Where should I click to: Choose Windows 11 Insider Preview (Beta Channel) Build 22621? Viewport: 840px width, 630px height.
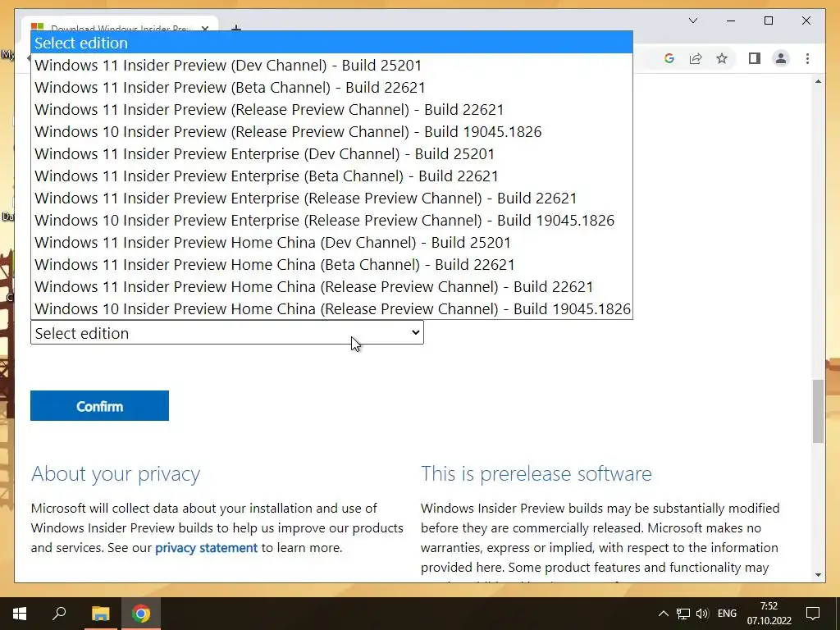[331, 87]
